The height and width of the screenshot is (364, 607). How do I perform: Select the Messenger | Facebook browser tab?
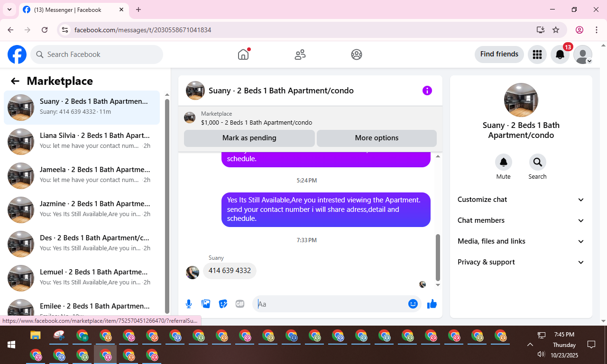coord(74,10)
